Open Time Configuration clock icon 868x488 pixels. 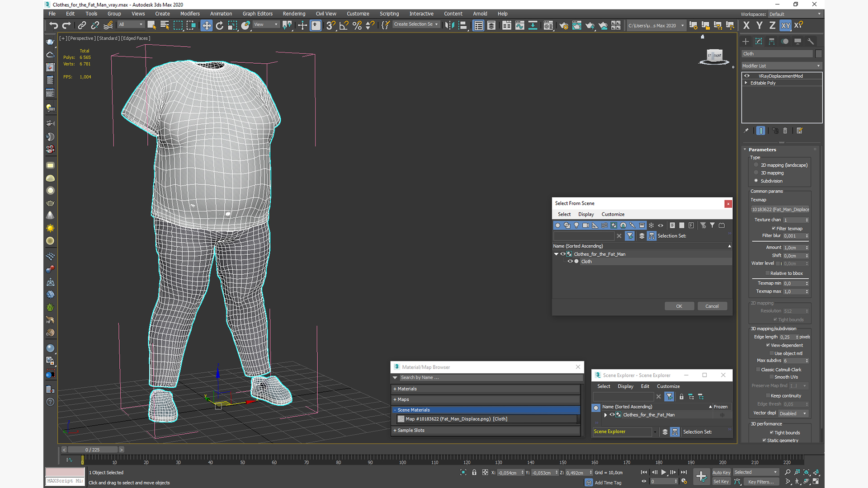point(684,481)
